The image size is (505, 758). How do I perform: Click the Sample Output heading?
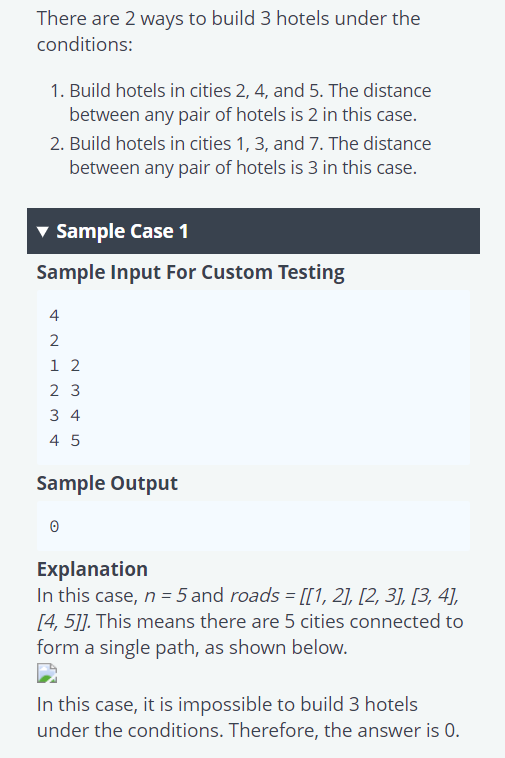pos(107,483)
